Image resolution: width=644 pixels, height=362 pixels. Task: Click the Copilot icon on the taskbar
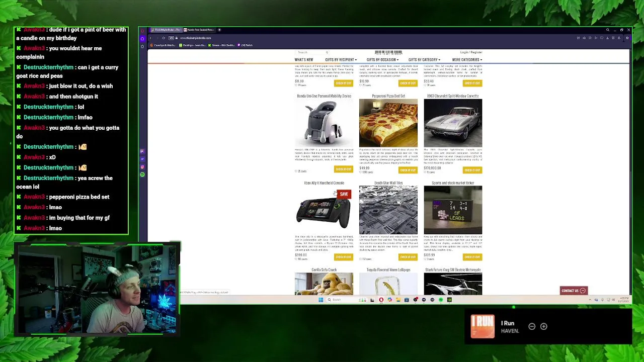[389, 300]
